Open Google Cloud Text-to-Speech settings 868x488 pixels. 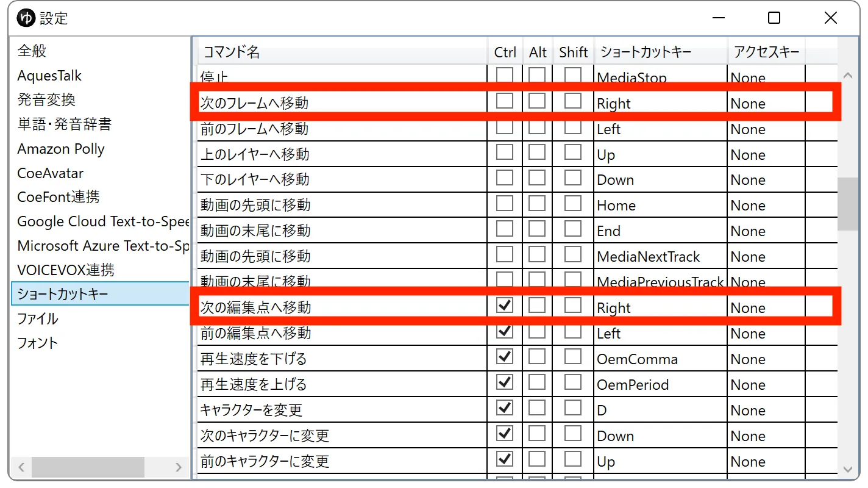point(103,221)
